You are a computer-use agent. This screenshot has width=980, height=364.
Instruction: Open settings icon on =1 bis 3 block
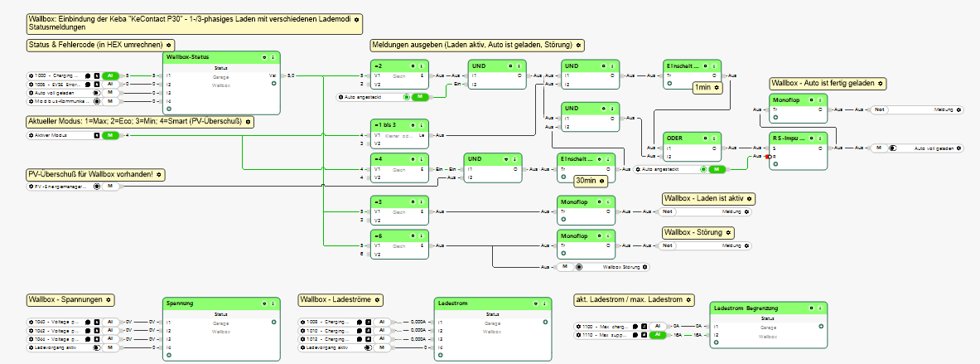point(413,124)
